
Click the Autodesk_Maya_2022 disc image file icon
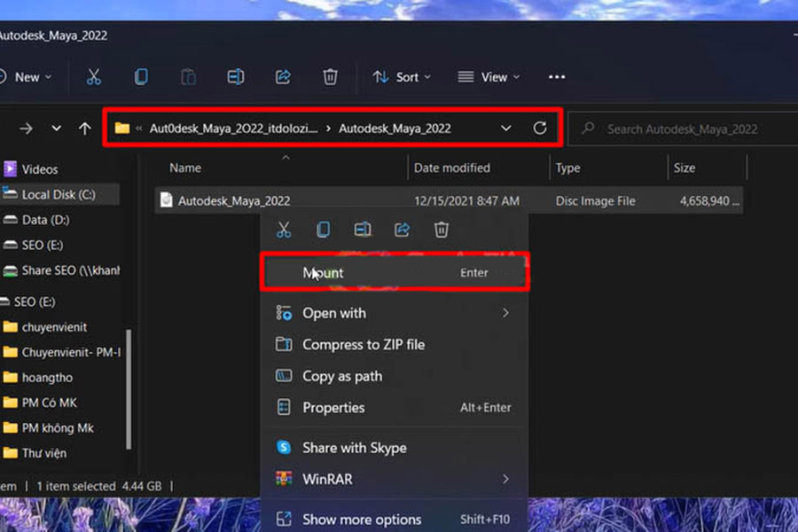coord(167,200)
